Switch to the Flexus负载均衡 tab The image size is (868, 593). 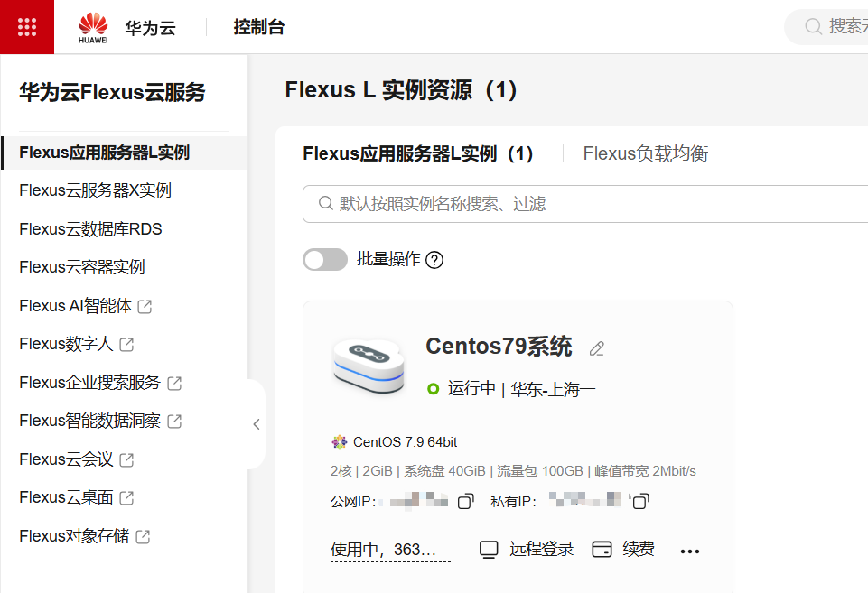click(x=645, y=153)
